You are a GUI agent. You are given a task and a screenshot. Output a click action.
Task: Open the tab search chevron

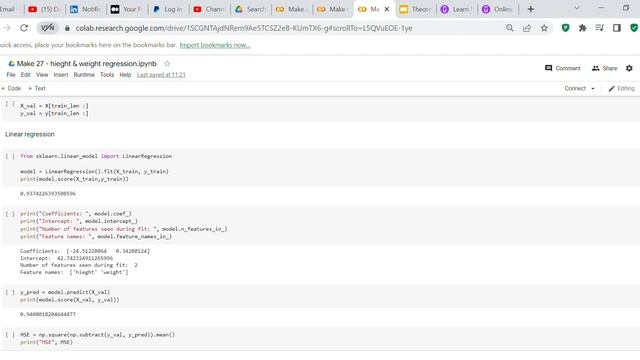point(577,8)
